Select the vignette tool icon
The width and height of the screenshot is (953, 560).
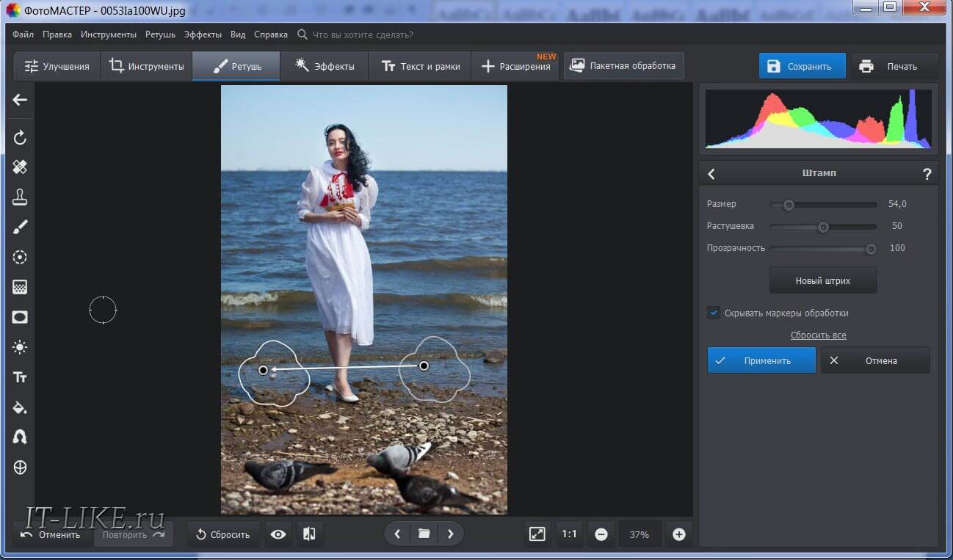pos(20,317)
